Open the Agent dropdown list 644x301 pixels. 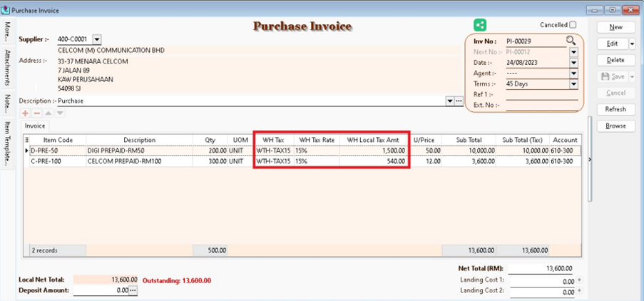coord(573,73)
